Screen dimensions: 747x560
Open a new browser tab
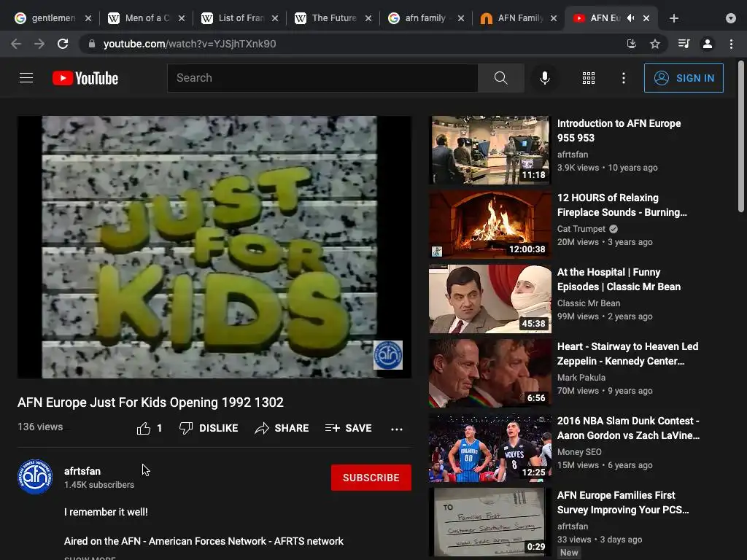(673, 18)
